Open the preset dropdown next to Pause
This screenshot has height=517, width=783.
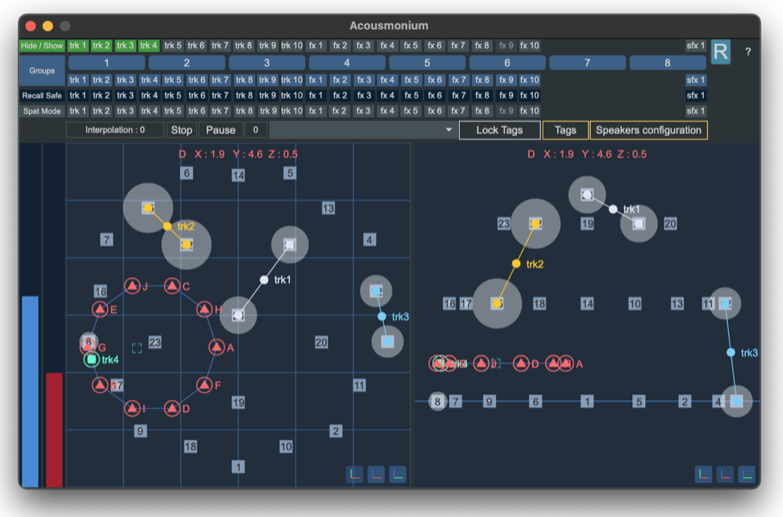[x=448, y=130]
